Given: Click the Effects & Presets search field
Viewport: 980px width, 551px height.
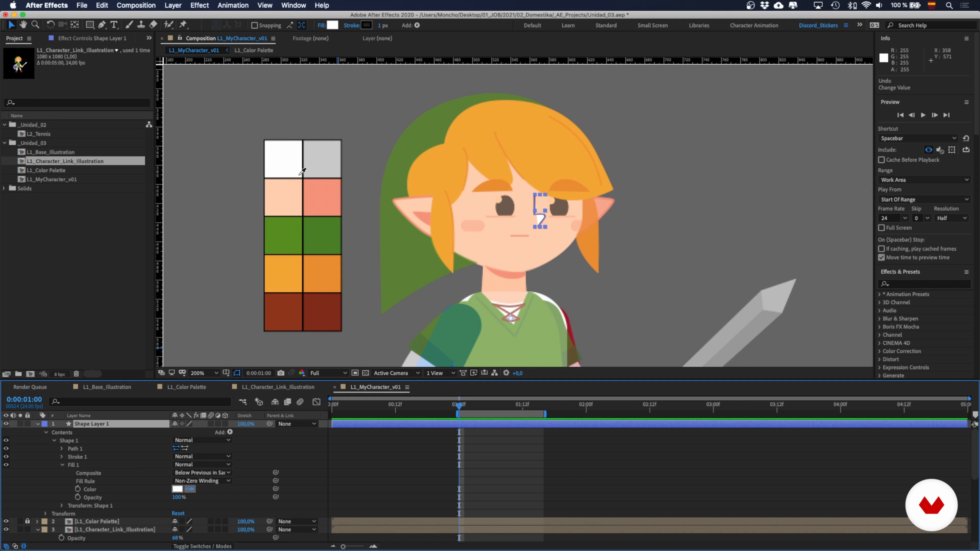Looking at the screenshot, I should click(924, 284).
